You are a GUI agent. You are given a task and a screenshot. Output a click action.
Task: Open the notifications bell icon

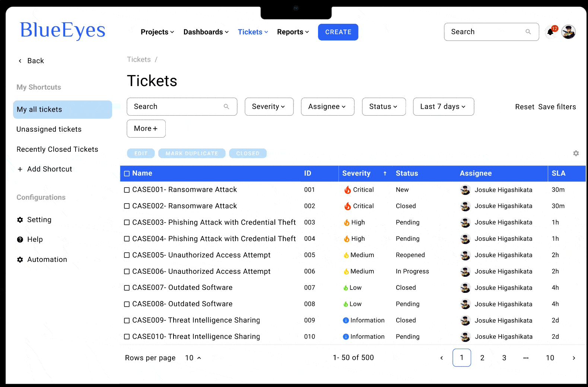[x=550, y=32]
